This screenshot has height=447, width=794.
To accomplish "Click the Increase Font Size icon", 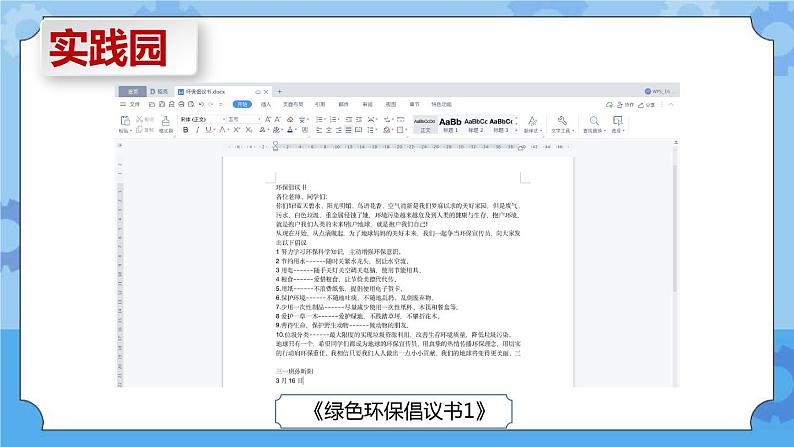I will [x=268, y=119].
